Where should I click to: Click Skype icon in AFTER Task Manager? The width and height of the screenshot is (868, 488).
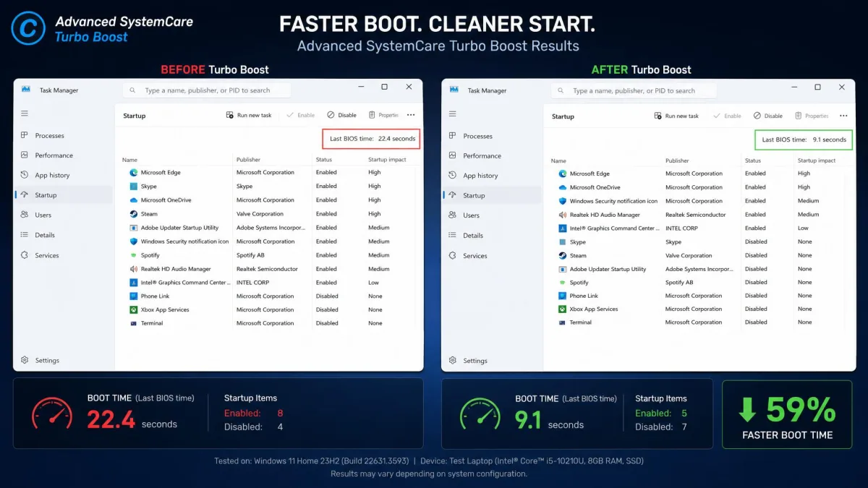(x=563, y=242)
